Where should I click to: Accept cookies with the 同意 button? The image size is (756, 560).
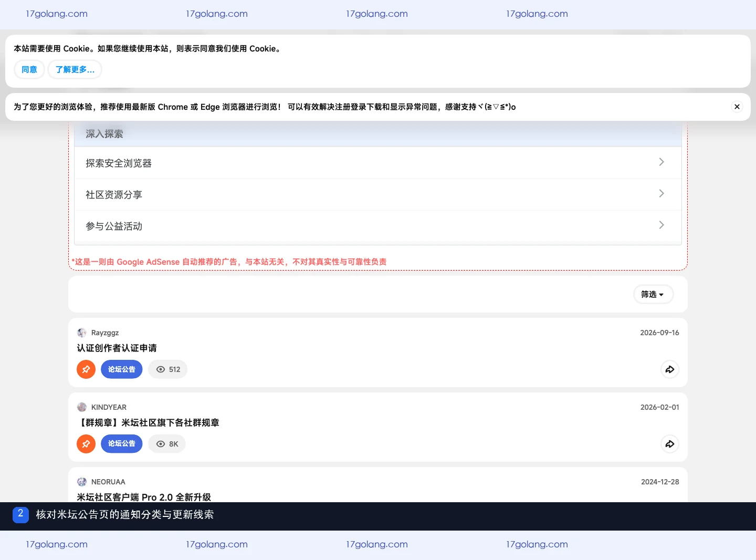[x=29, y=69]
